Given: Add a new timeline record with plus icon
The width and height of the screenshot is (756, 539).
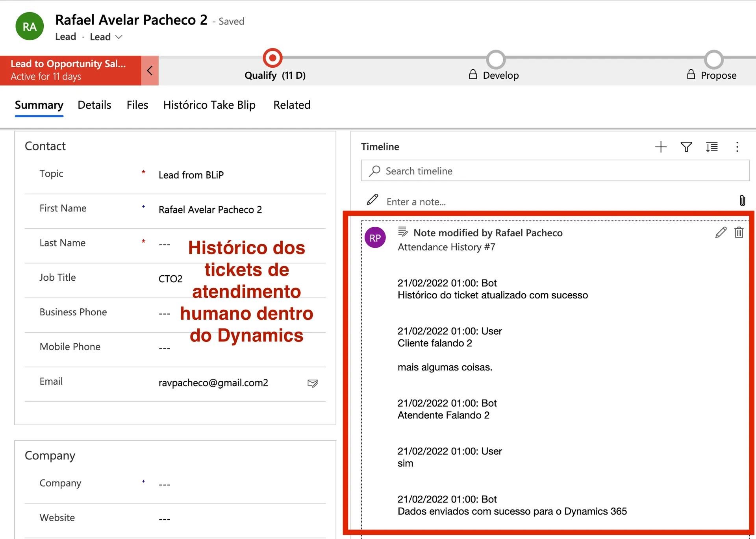Looking at the screenshot, I should click(661, 147).
